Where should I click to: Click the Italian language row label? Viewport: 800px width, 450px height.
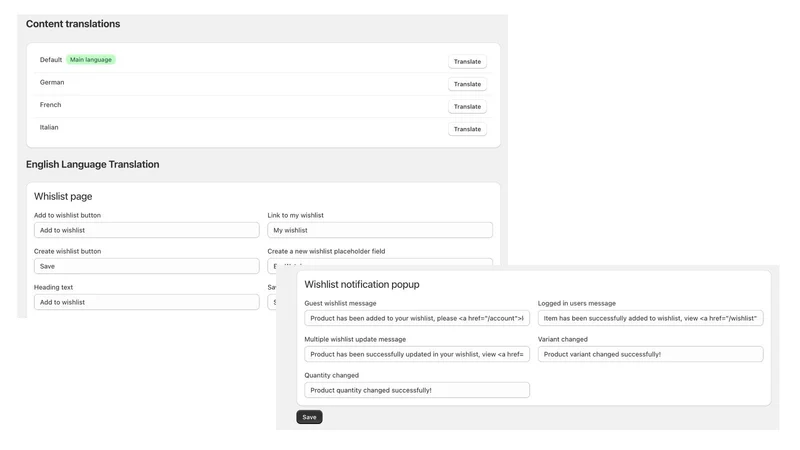49,127
